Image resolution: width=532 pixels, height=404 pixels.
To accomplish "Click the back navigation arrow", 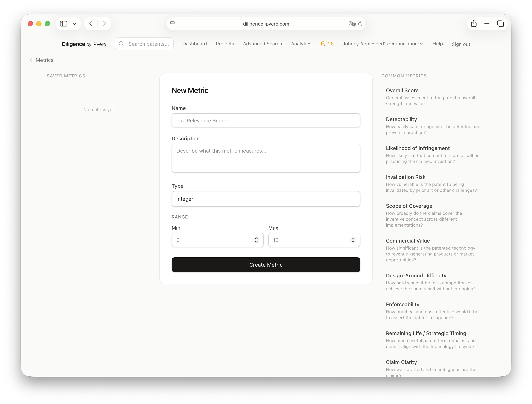I will 91,24.
